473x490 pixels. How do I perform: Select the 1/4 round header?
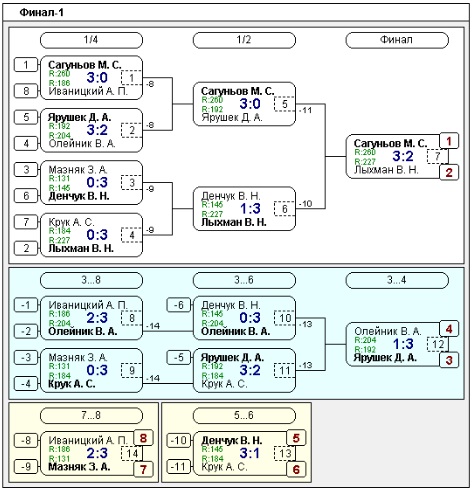click(91, 40)
